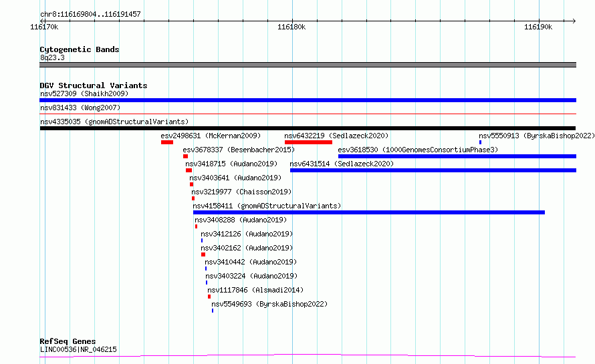Click the red nsv3408288 variant marker
The image size is (595, 364).
[x=196, y=226]
